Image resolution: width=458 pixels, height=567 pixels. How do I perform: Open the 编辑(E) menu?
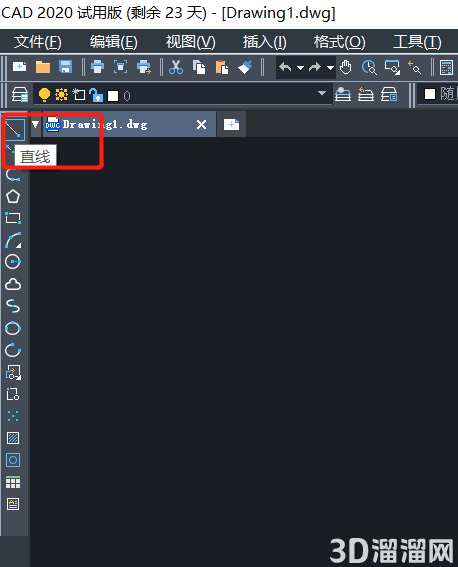(114, 42)
